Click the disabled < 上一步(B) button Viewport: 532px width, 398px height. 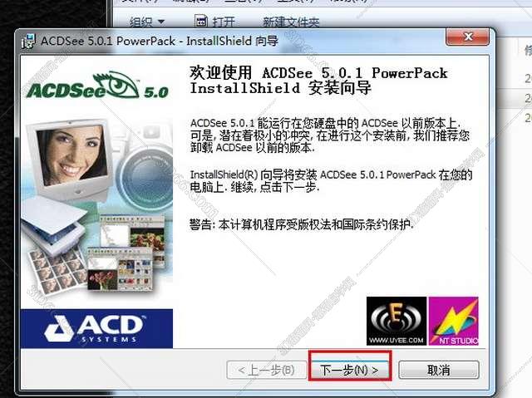pos(266,370)
